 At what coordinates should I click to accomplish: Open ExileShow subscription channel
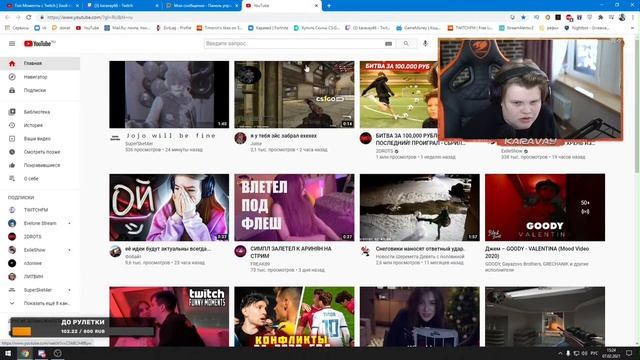(x=40, y=250)
